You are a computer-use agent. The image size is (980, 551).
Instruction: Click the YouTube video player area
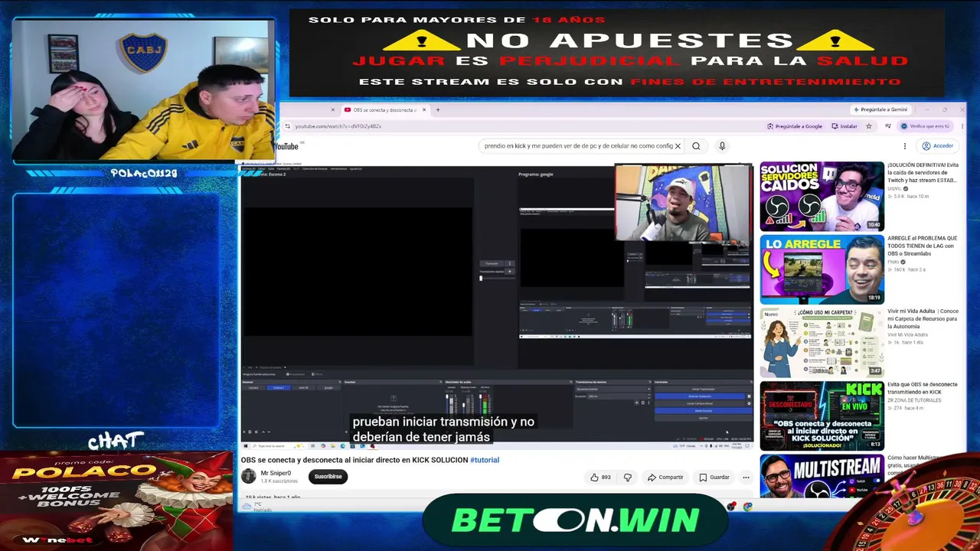point(497,306)
